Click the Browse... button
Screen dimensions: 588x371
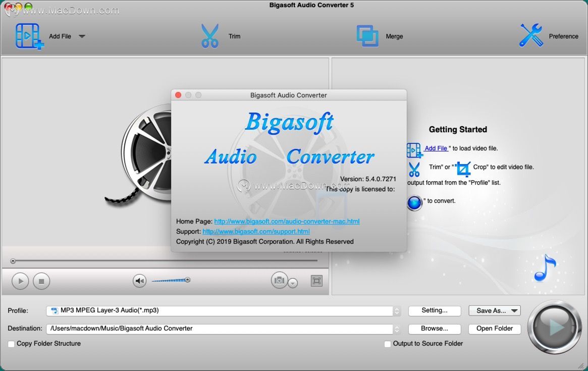434,329
